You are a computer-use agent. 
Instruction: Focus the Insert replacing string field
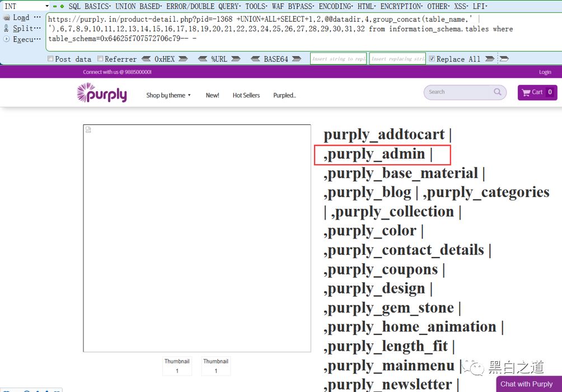[397, 59]
